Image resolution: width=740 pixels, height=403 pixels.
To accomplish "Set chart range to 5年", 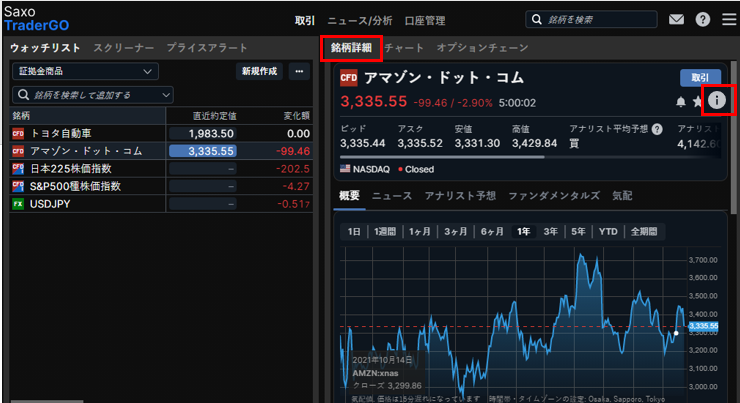I will pyautogui.click(x=578, y=232).
